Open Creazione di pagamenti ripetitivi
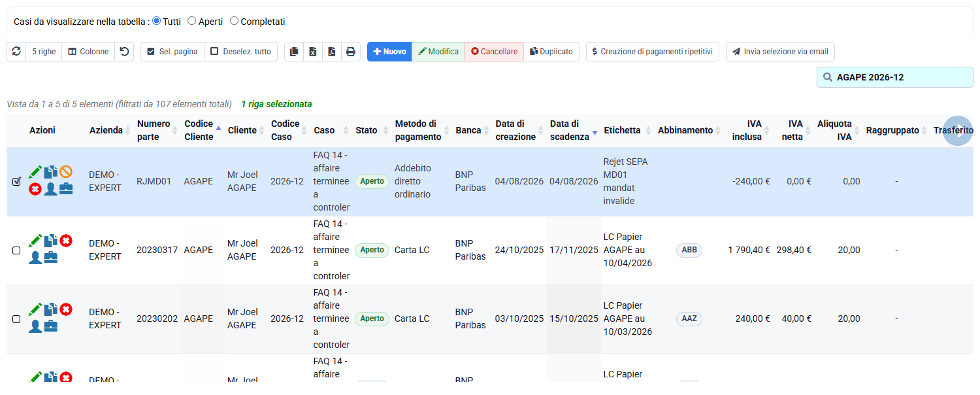This screenshot has width=980, height=395. tap(653, 52)
